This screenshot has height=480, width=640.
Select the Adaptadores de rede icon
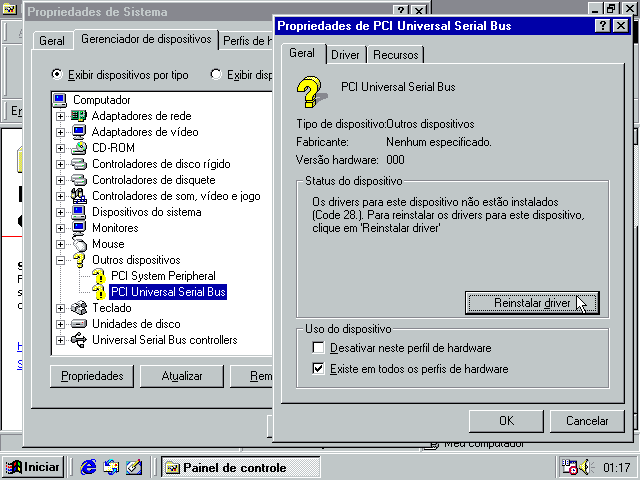79,116
